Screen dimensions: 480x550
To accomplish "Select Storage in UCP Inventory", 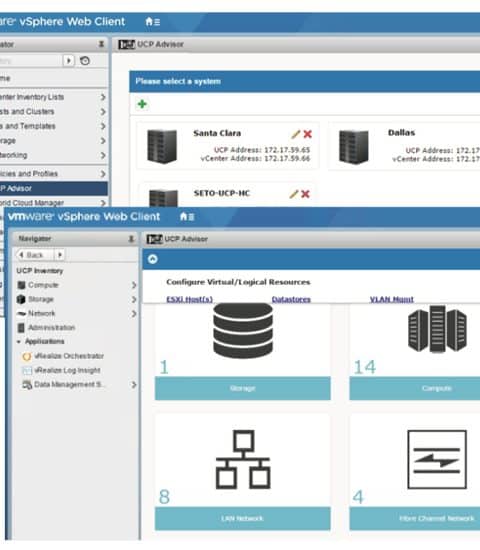I will (x=41, y=299).
